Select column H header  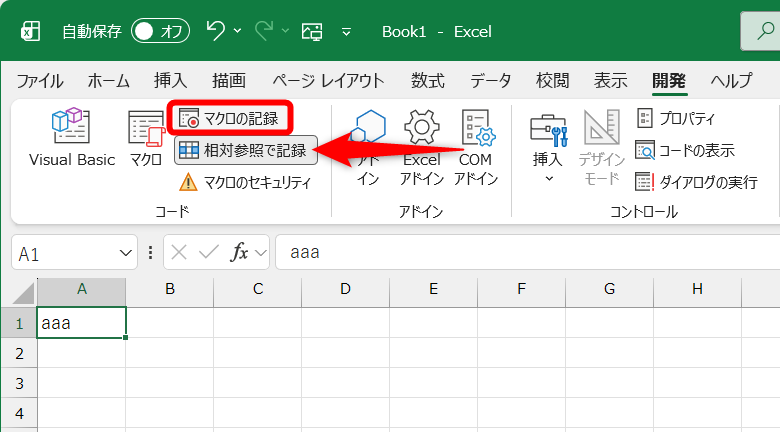(698, 292)
